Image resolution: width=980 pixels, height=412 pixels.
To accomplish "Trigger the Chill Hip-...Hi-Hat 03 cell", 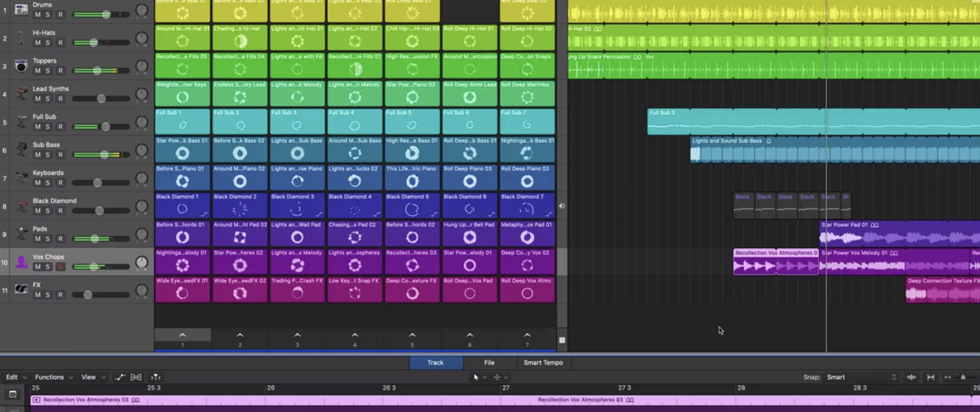I will pos(412,38).
